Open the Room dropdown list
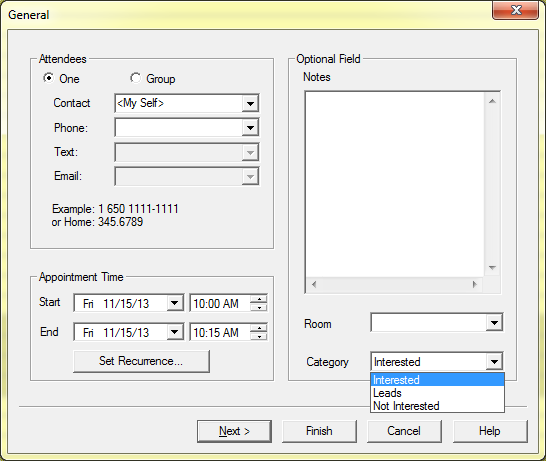The image size is (546, 461). pyautogui.click(x=494, y=323)
